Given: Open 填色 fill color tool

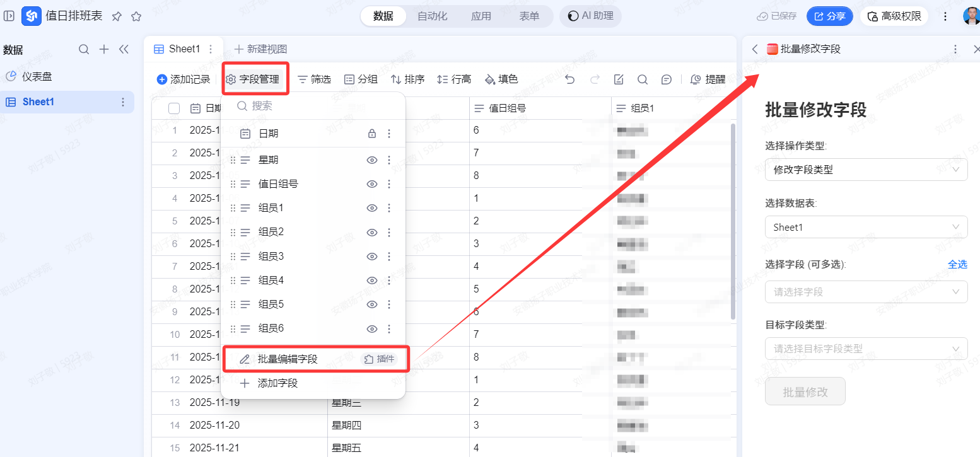Looking at the screenshot, I should pyautogui.click(x=501, y=79).
